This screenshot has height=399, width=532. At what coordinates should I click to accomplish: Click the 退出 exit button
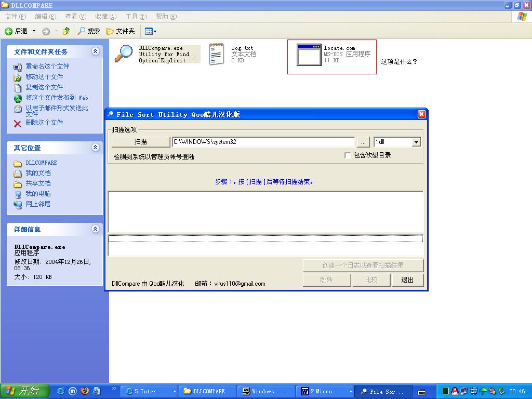407,280
